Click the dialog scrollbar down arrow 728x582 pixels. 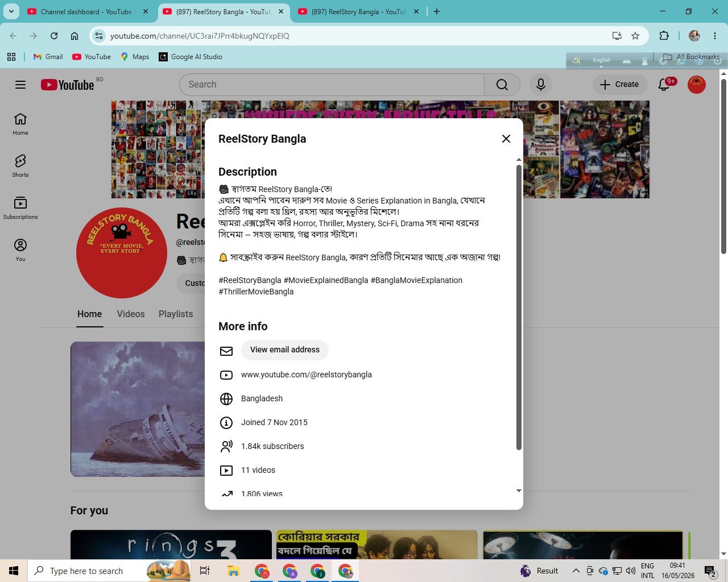(x=519, y=490)
